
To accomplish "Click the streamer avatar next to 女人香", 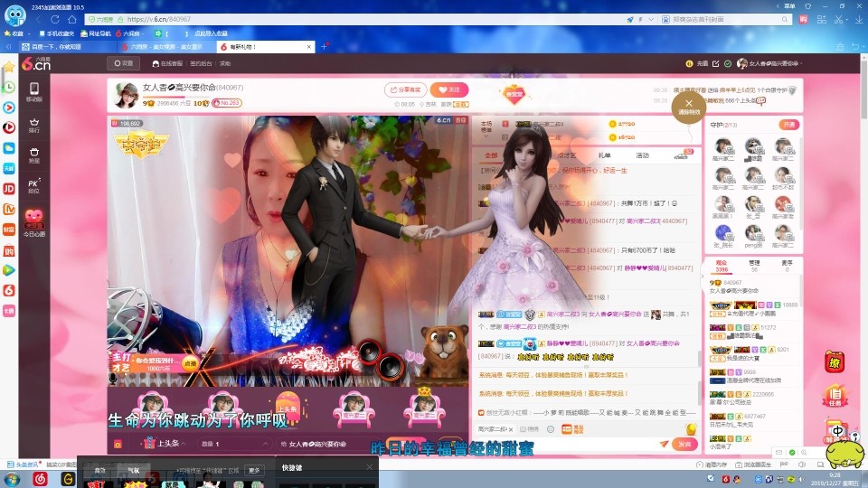I will pos(126,95).
